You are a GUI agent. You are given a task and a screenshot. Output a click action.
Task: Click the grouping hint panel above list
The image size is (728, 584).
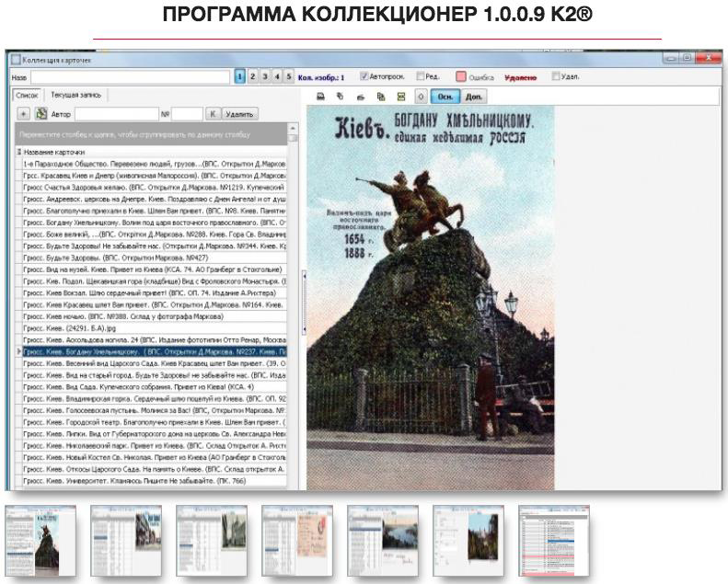coord(151,134)
